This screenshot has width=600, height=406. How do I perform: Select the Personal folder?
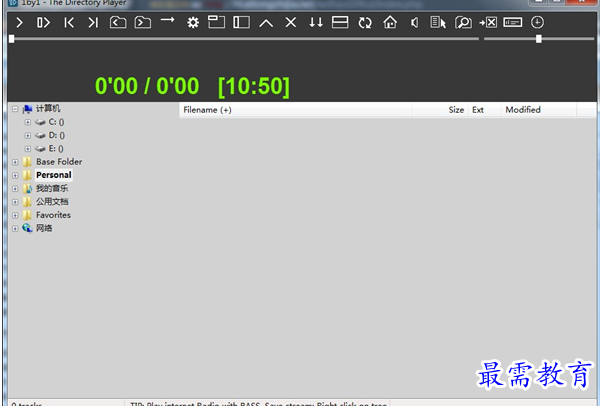pyautogui.click(x=54, y=175)
